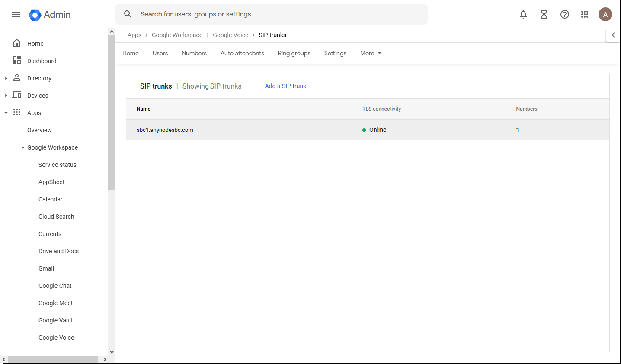Open the sbc1.anynodesbc.com trunk
Screen dimensions: 621x364
click(x=165, y=130)
